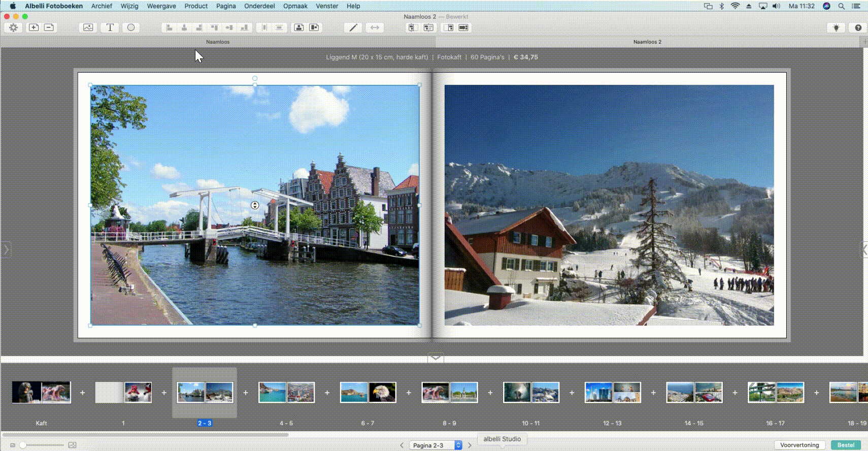Open the Wijzig menu

129,6
